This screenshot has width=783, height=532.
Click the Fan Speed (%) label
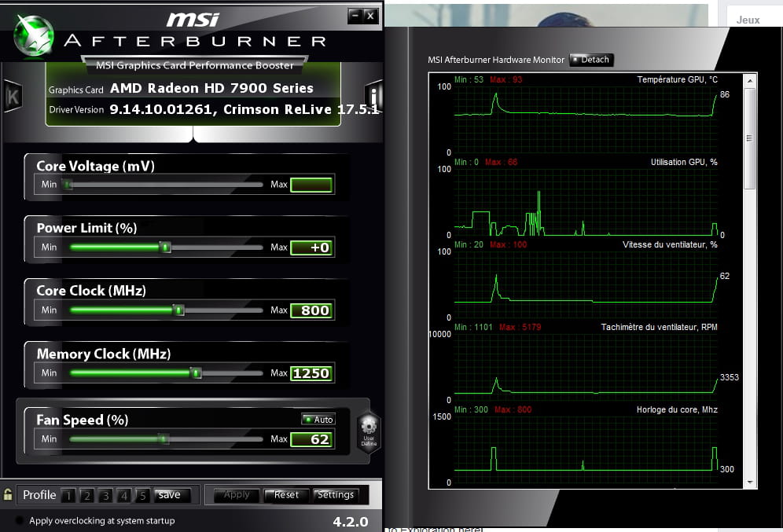click(83, 420)
